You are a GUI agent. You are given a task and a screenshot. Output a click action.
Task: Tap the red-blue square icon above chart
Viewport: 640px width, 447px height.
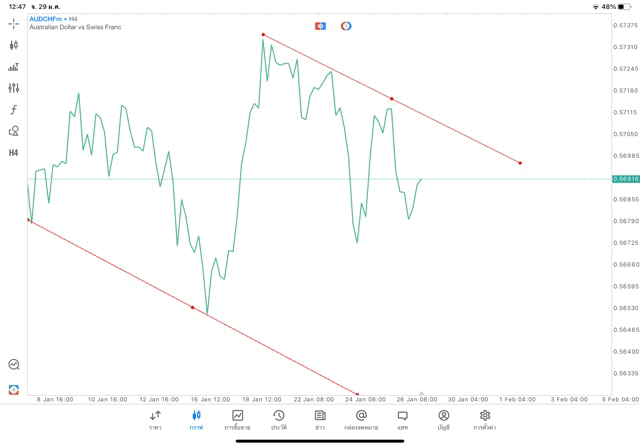(x=320, y=26)
